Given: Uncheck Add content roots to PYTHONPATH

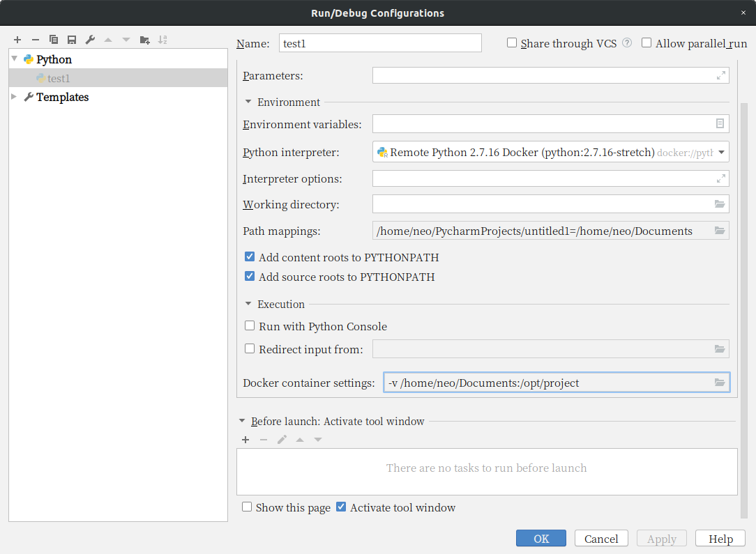Looking at the screenshot, I should pyautogui.click(x=249, y=256).
